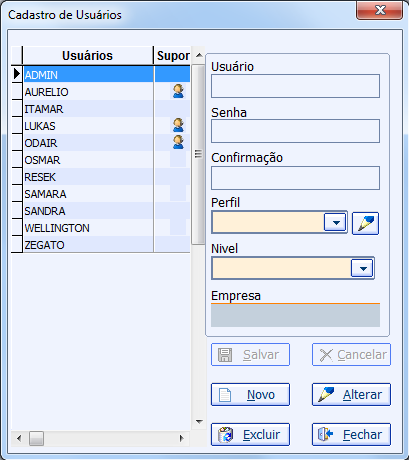Click Excluir with the recycle bin icon
The width and height of the screenshot is (409, 460).
[x=250, y=434]
